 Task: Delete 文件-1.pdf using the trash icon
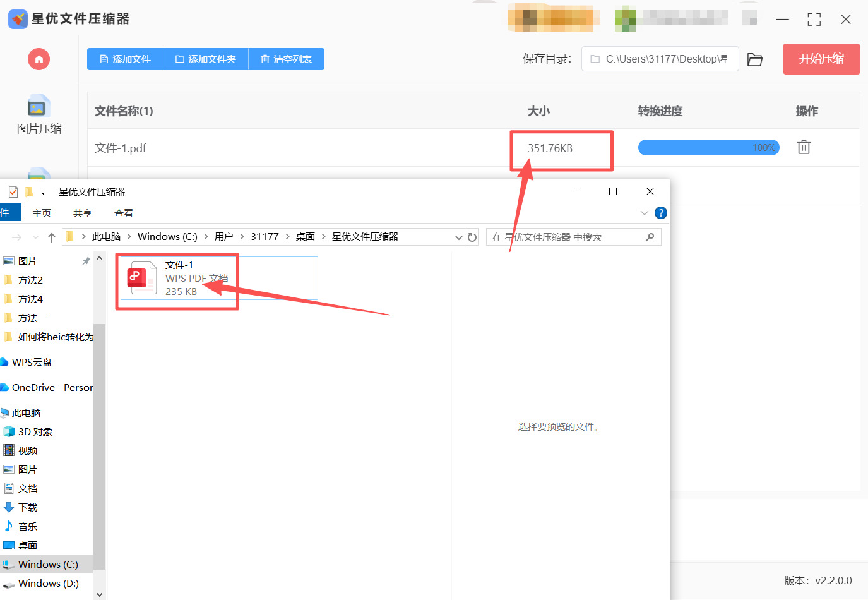[803, 147]
